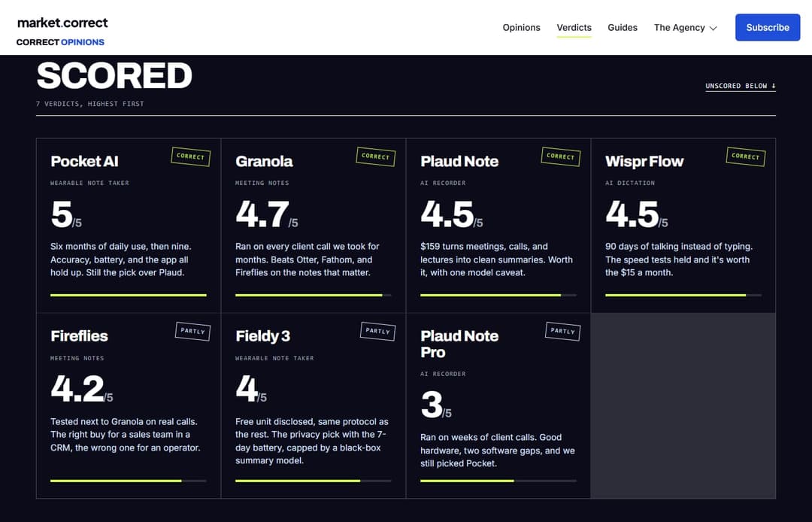Click the Wispr Flow score progress bar
This screenshot has width=812, height=522.
tap(683, 295)
